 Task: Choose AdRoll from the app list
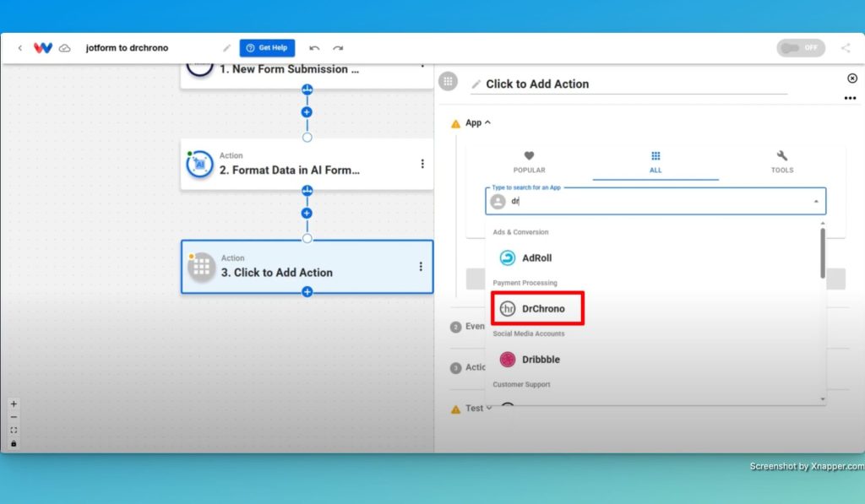(x=654, y=257)
